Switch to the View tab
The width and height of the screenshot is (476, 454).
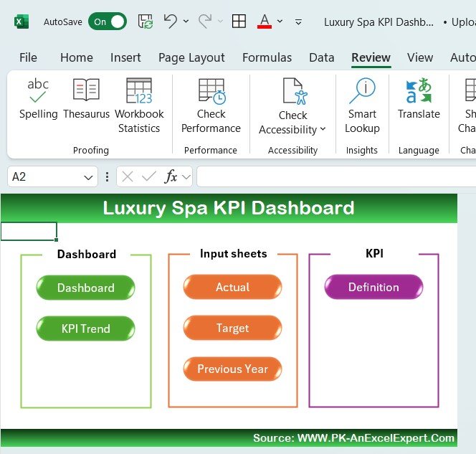point(420,57)
